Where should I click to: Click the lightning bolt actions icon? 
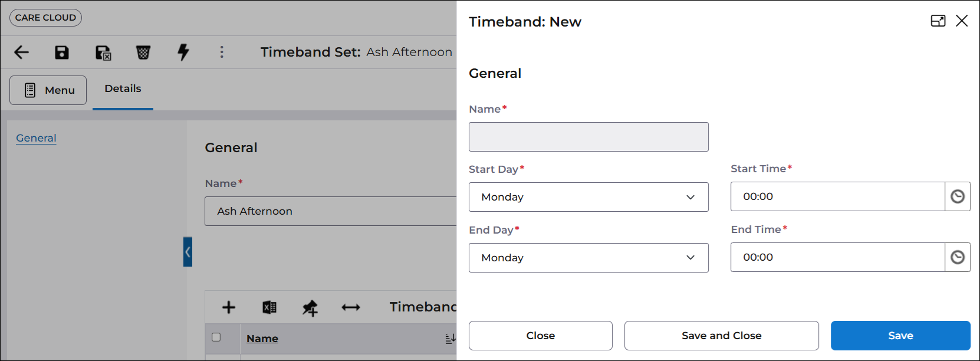[x=183, y=52]
